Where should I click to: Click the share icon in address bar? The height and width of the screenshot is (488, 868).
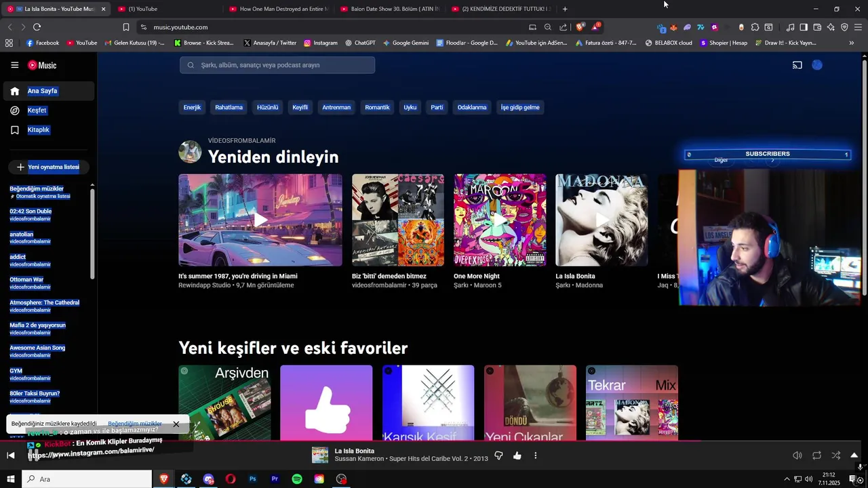pyautogui.click(x=564, y=27)
